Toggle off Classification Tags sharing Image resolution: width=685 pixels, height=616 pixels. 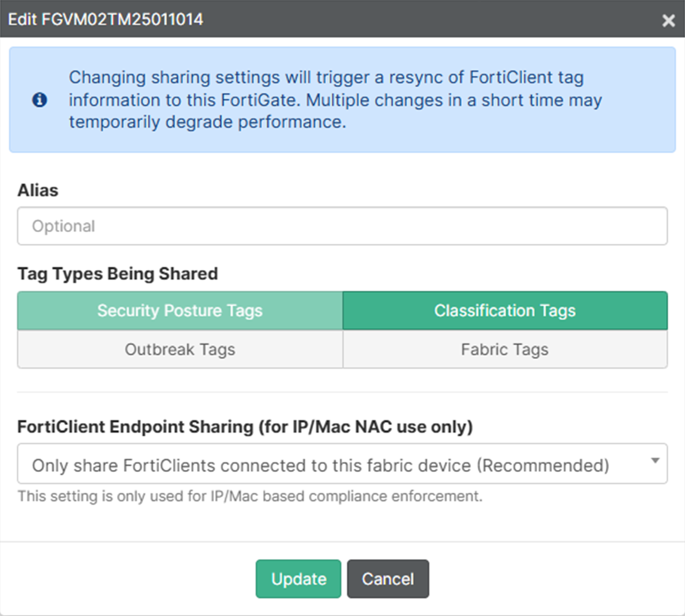tap(505, 310)
